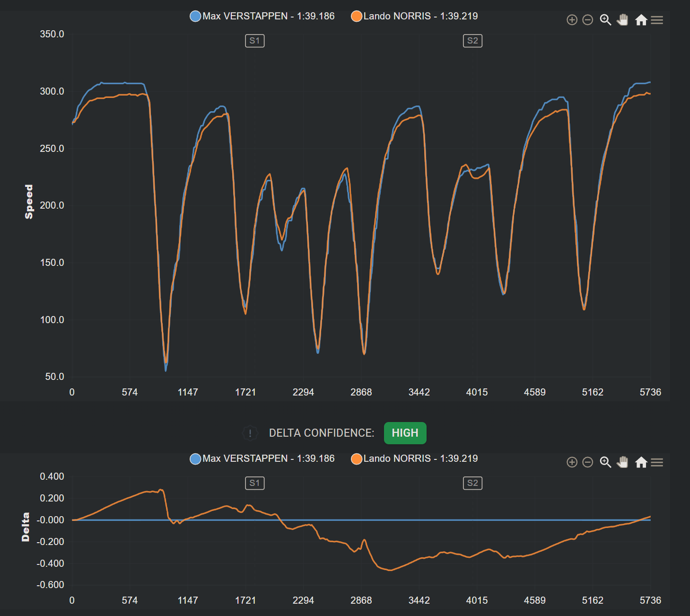Open hamburger menu on speed chart
This screenshot has height=616, width=690.
point(657,20)
